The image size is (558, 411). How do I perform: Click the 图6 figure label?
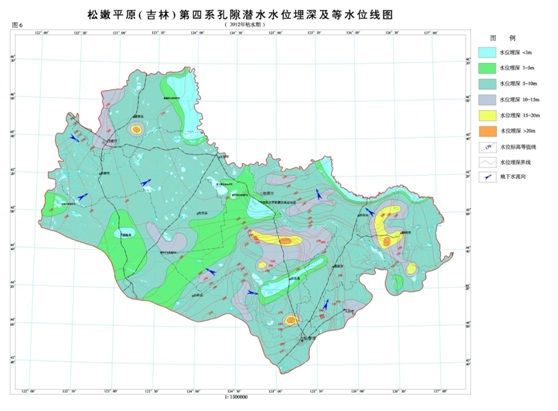17,25
